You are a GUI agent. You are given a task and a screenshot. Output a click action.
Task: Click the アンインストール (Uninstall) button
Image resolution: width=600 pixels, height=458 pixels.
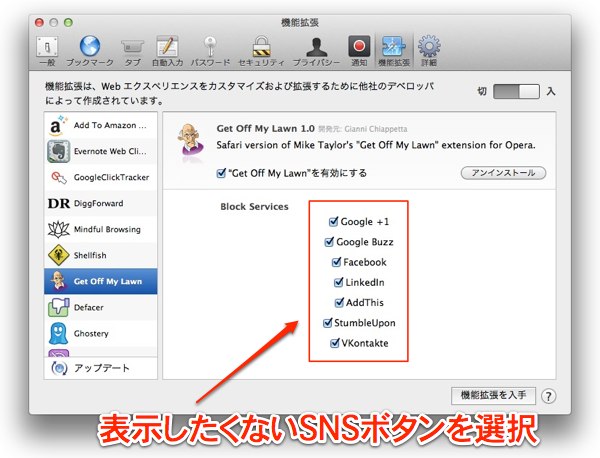coord(503,173)
